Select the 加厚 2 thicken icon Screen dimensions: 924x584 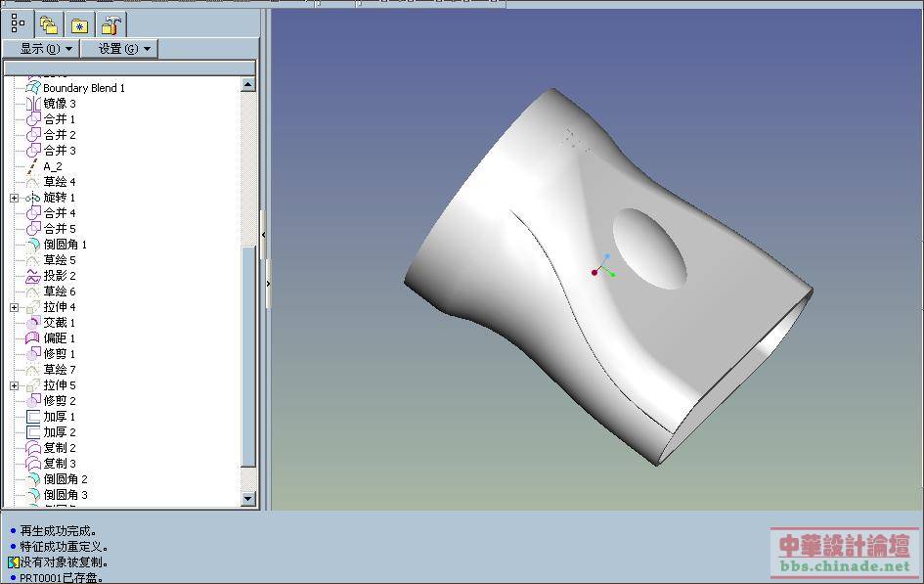33,432
